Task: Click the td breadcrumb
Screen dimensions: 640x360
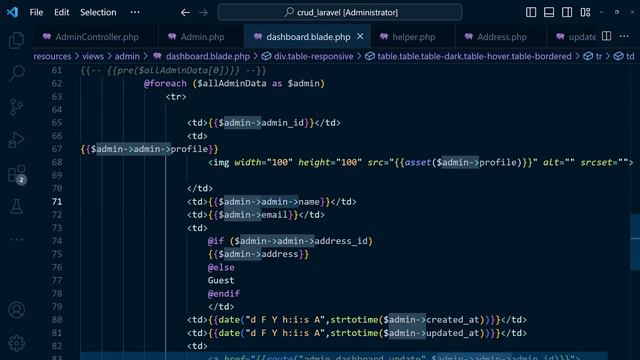Action: pyautogui.click(x=630, y=56)
